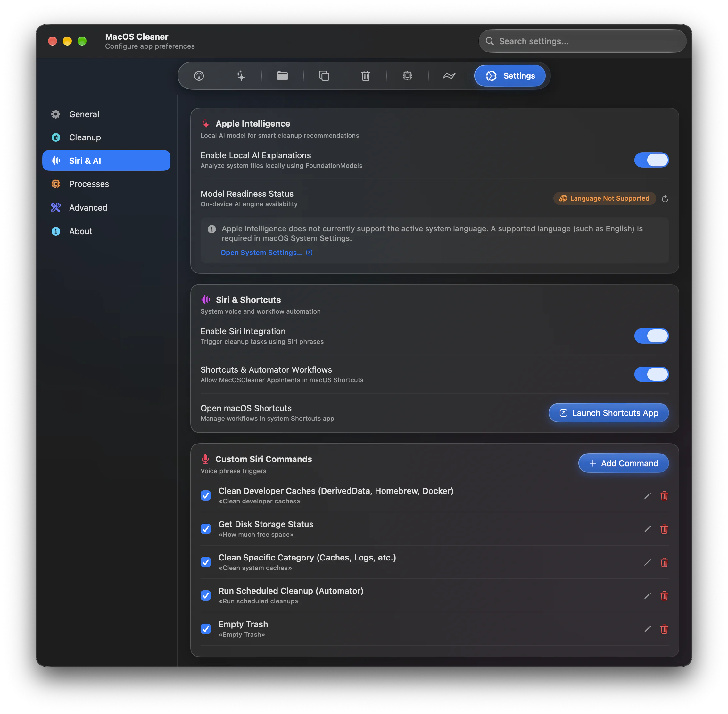Refresh the Model Readiness Status

pos(665,198)
